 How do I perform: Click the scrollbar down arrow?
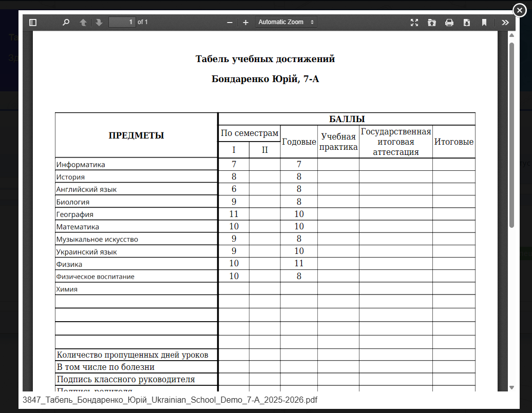click(511, 387)
